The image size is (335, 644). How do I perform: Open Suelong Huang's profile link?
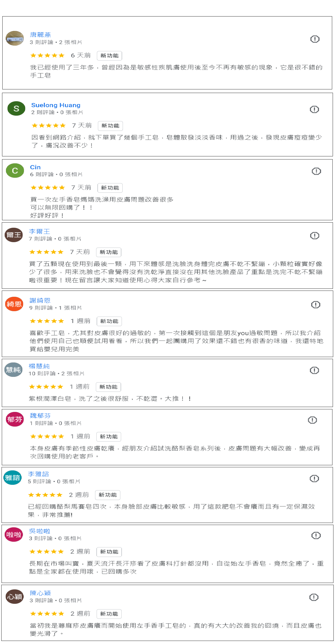click(x=56, y=105)
